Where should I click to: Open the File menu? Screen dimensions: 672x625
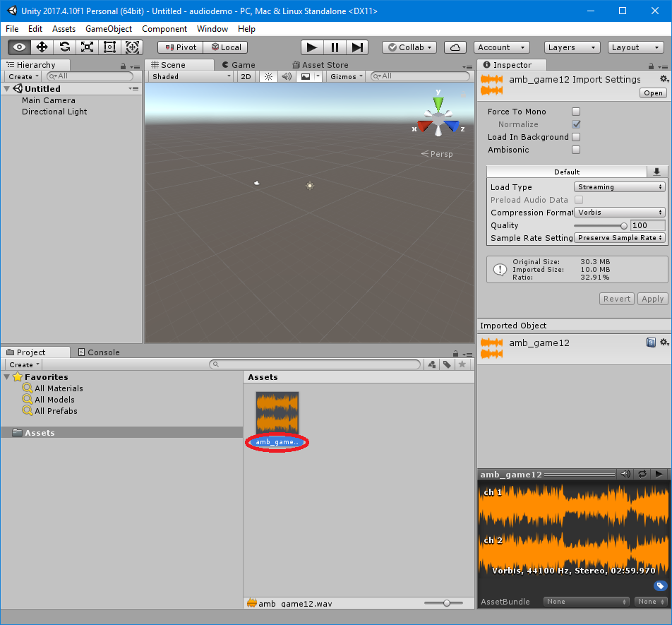[12, 29]
